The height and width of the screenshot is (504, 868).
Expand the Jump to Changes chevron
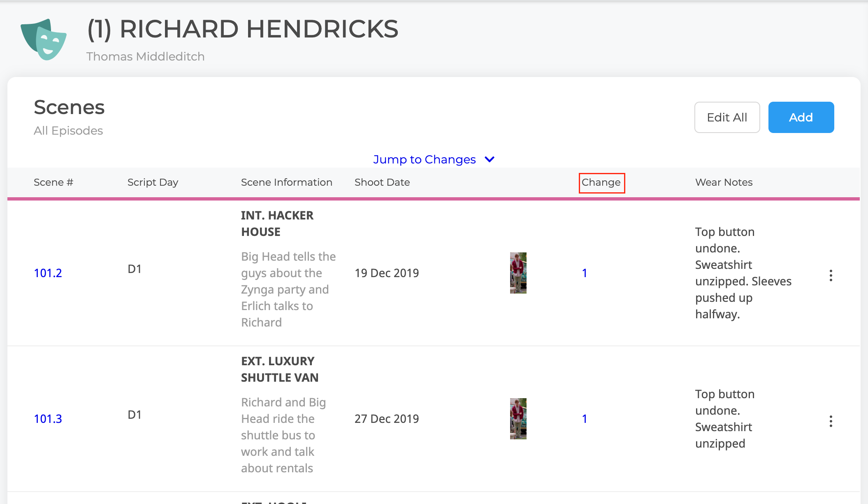(x=490, y=159)
